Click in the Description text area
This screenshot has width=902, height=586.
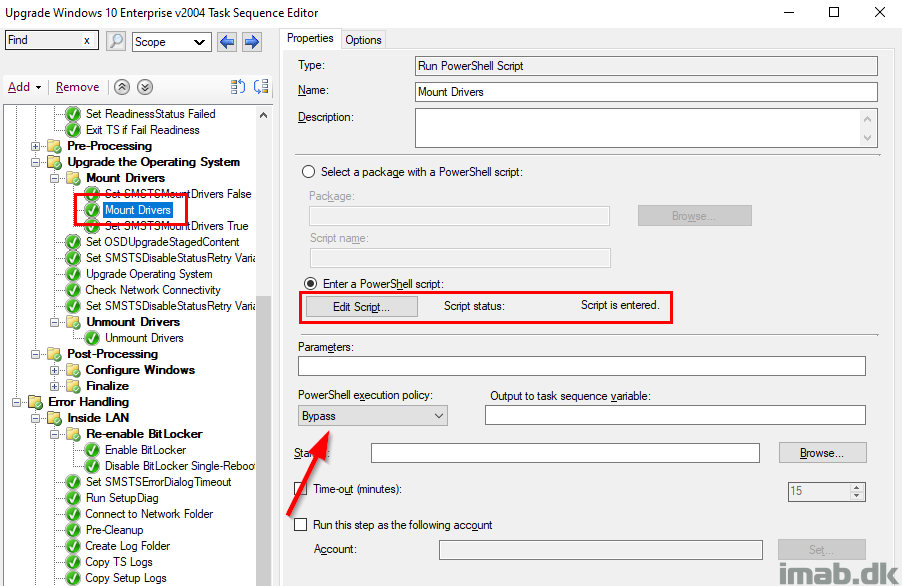coord(637,128)
